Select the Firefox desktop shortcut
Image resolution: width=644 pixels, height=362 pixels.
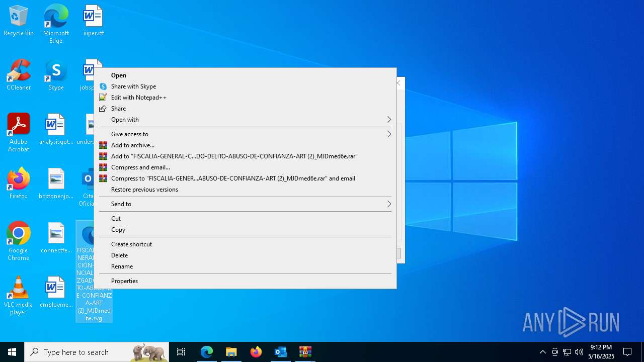(19, 184)
